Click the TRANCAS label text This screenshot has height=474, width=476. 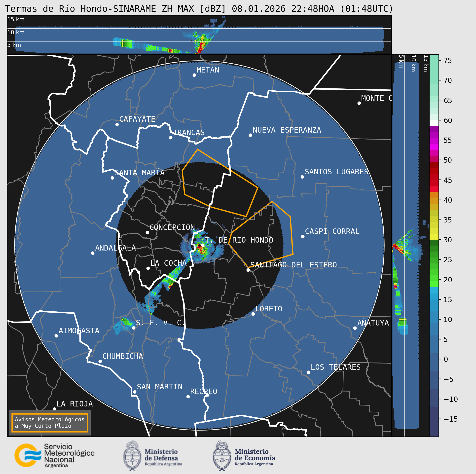pyautogui.click(x=189, y=133)
